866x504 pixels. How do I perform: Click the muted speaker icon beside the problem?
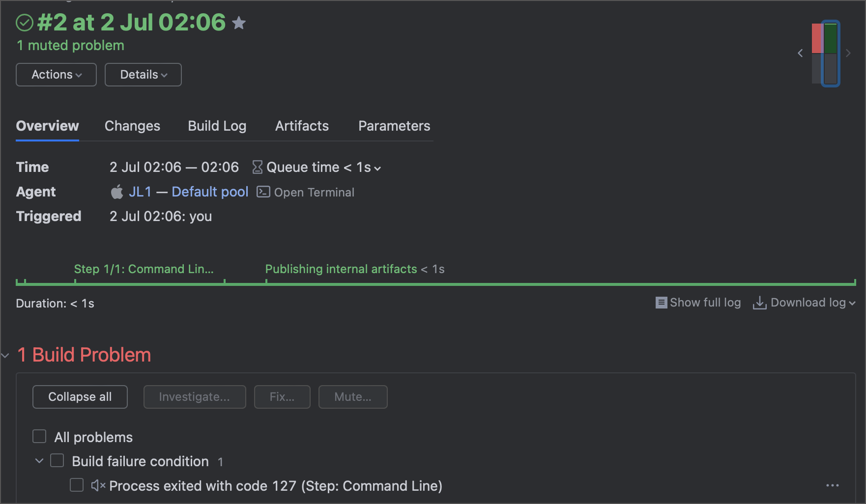(x=98, y=486)
